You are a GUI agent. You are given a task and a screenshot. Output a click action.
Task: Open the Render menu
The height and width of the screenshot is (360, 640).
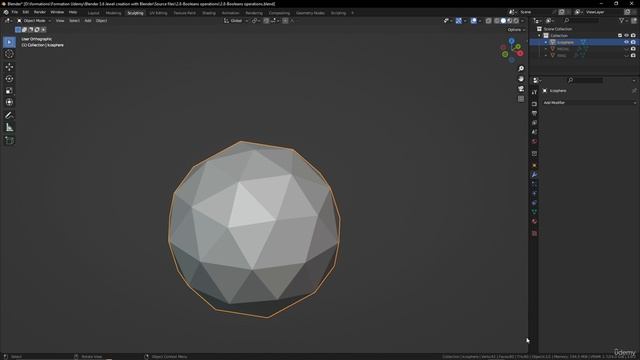40,12
